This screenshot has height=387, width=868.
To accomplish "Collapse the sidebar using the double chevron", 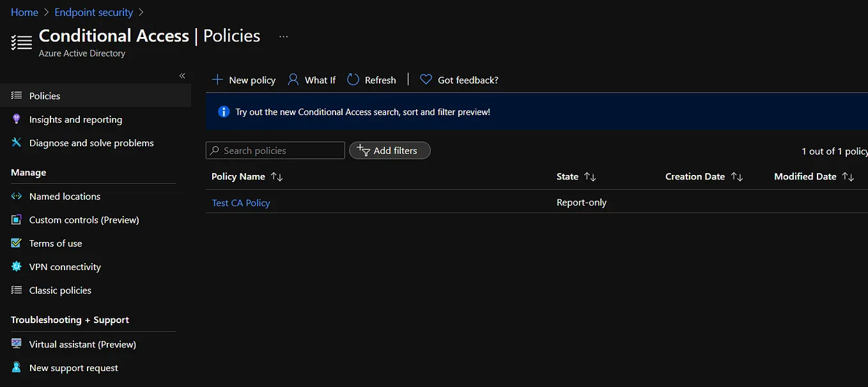I will [x=182, y=75].
